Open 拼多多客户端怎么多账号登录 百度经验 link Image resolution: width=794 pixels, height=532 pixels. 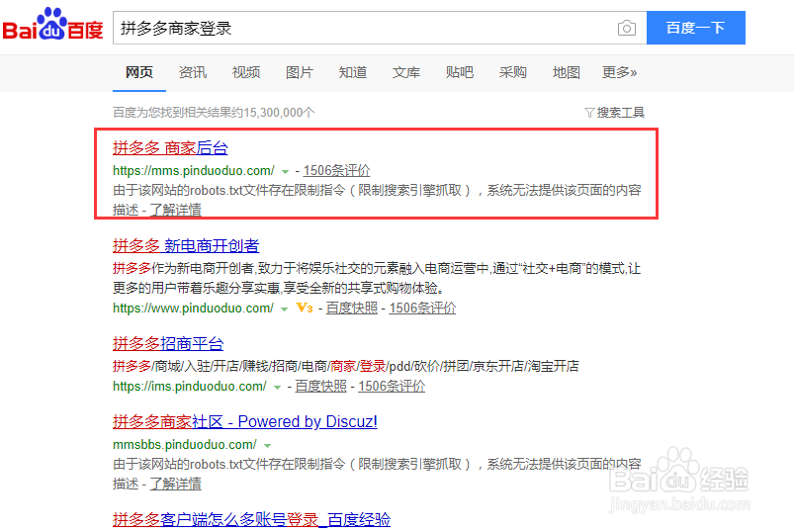tap(252, 519)
